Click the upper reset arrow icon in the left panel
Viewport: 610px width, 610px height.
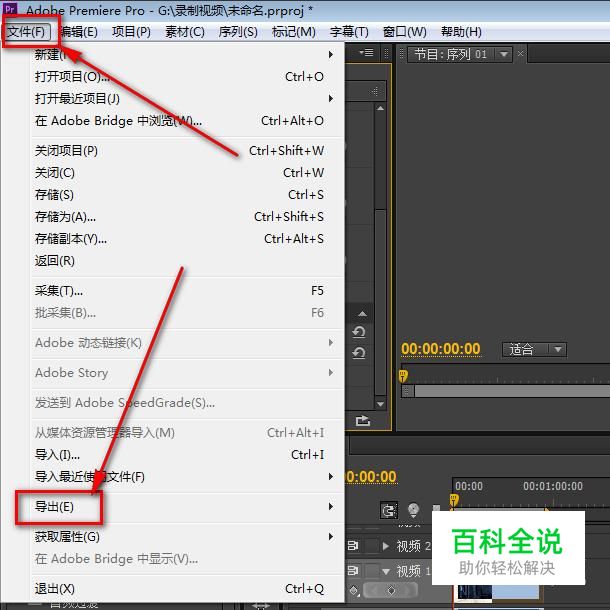359,332
